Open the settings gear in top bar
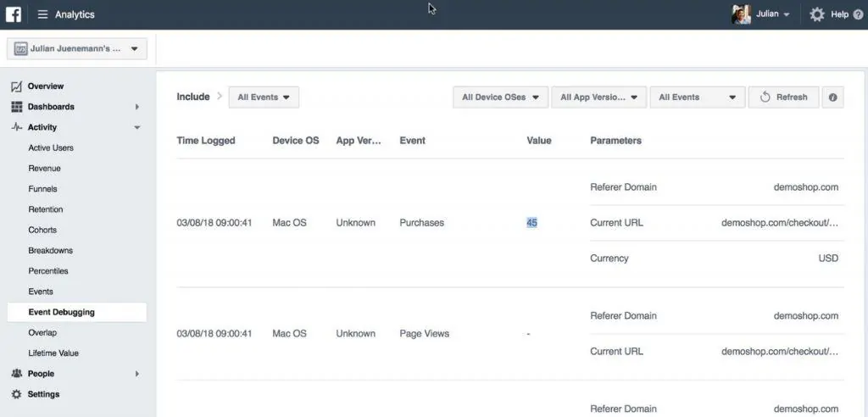Viewport: 868px width, 417px height. (x=817, y=14)
